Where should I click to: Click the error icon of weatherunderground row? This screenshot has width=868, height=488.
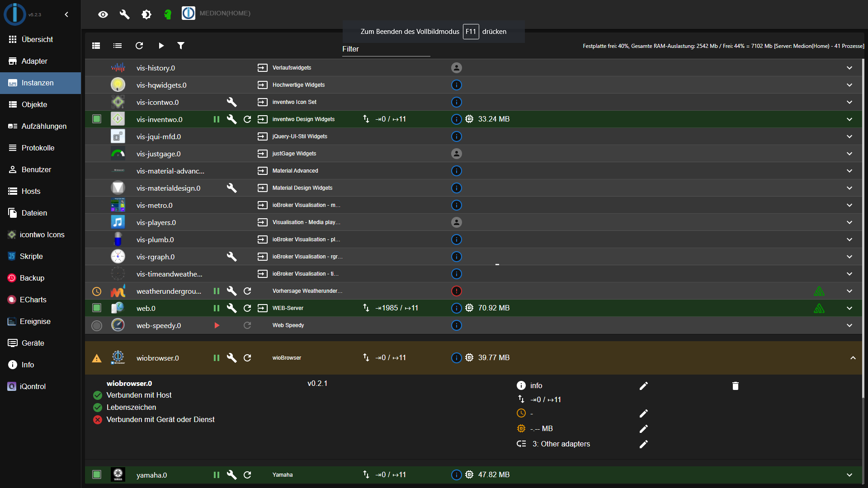coord(457,291)
